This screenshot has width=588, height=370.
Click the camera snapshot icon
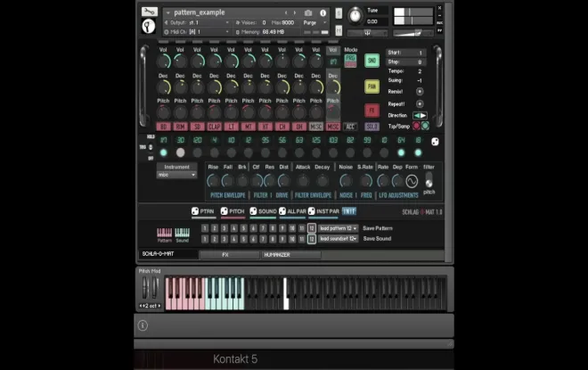(x=308, y=12)
